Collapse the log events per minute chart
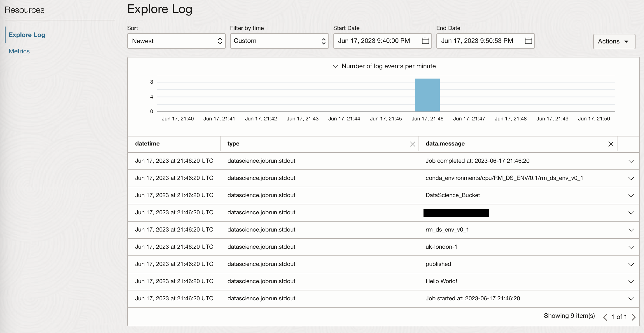Image resolution: width=644 pixels, height=333 pixels. click(335, 66)
